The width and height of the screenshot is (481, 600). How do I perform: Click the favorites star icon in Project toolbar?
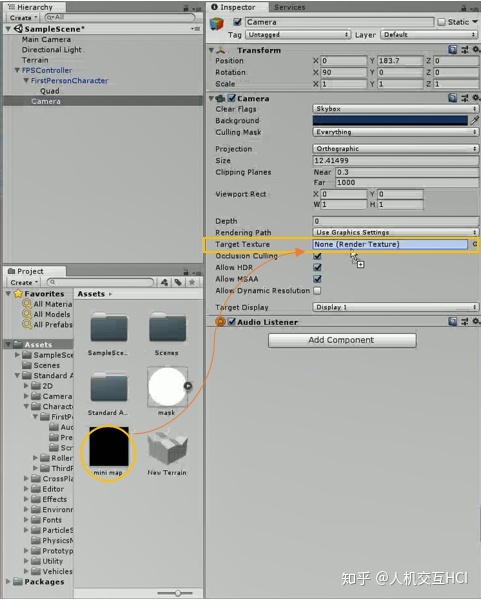point(192,282)
